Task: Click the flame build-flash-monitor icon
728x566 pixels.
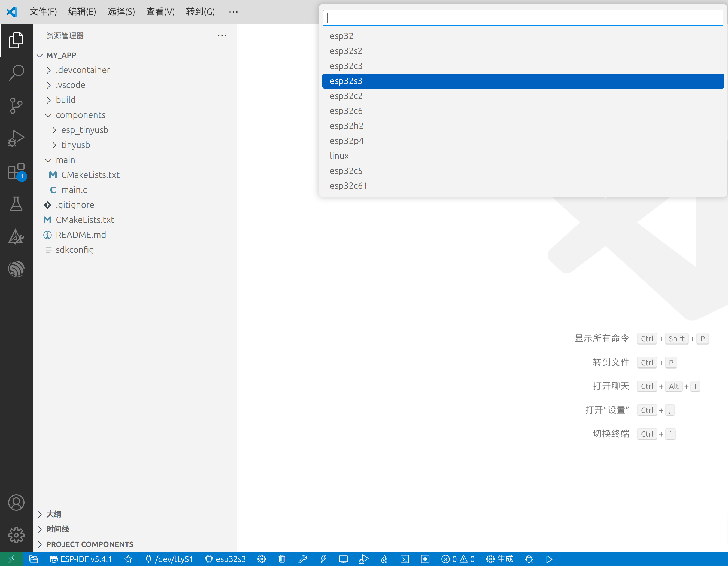Action: [x=384, y=559]
